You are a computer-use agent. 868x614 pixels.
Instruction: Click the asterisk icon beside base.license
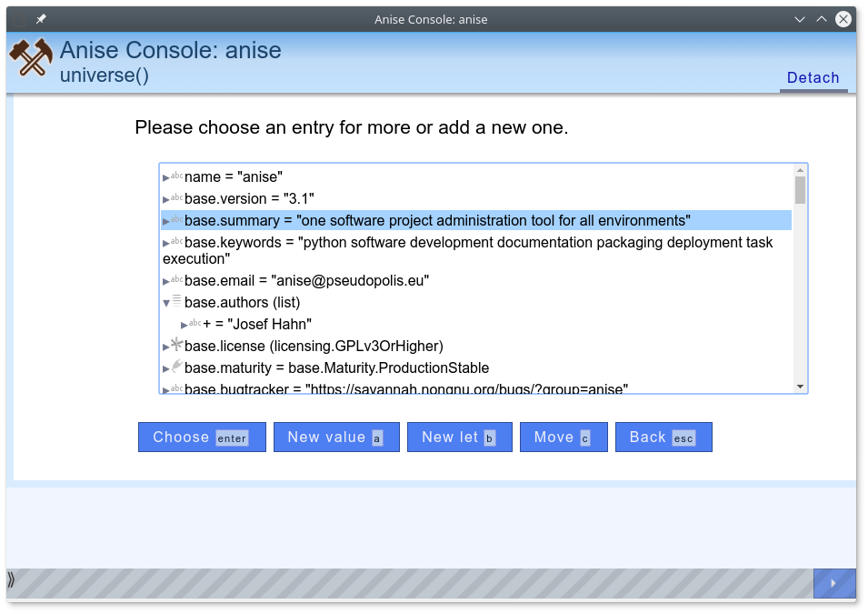176,345
